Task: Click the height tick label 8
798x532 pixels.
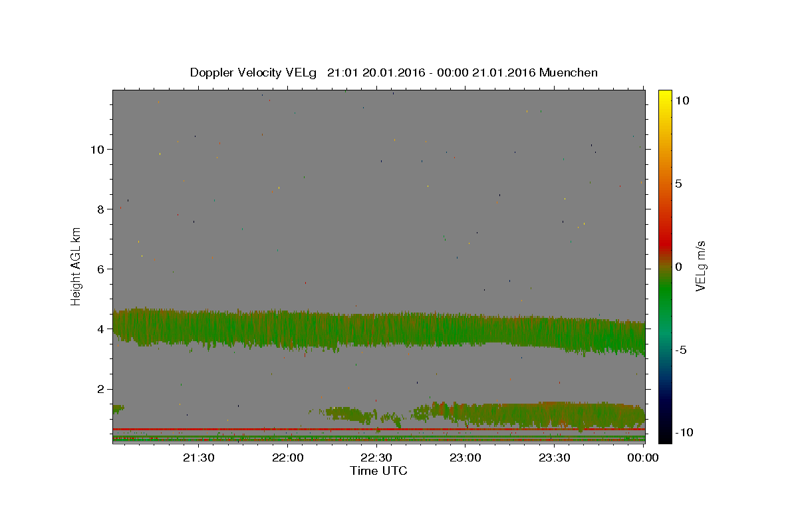Action: 100,209
